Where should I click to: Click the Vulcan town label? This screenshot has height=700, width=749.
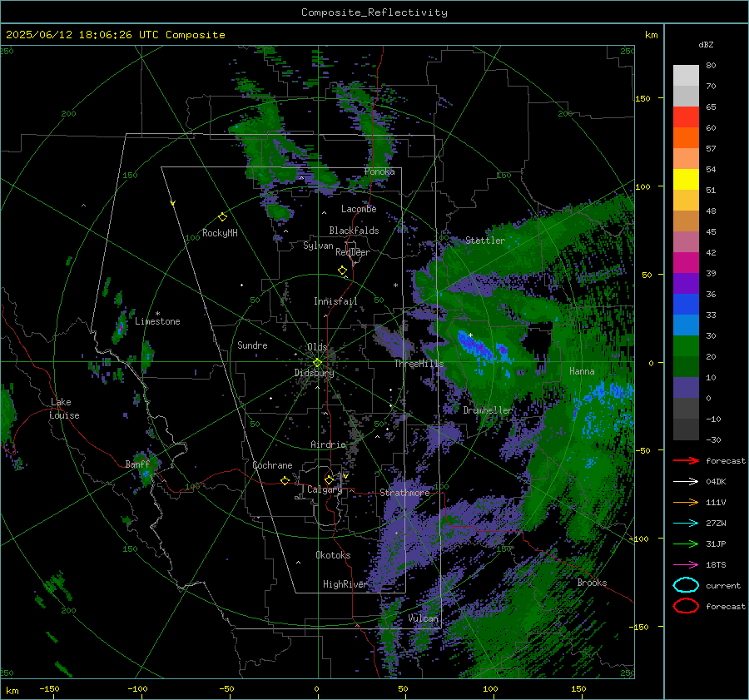[424, 618]
